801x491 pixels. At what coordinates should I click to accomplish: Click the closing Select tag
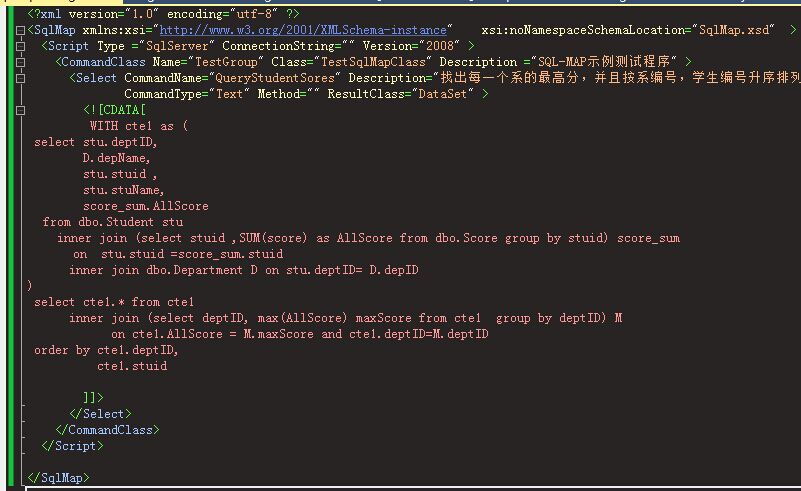pyautogui.click(x=100, y=414)
